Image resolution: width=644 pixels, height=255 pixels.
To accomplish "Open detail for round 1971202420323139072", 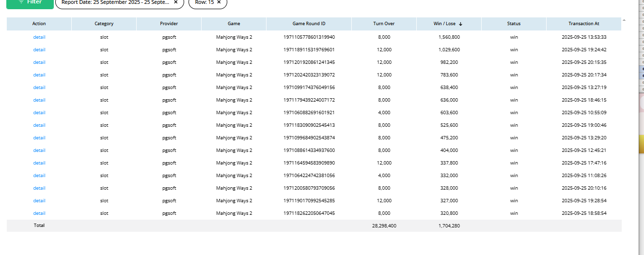I will (39, 75).
